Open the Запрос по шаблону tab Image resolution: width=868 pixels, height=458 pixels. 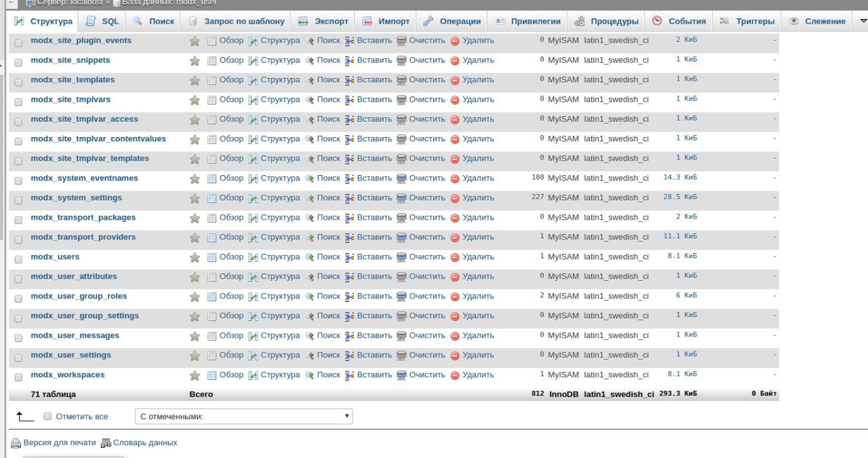[237, 21]
